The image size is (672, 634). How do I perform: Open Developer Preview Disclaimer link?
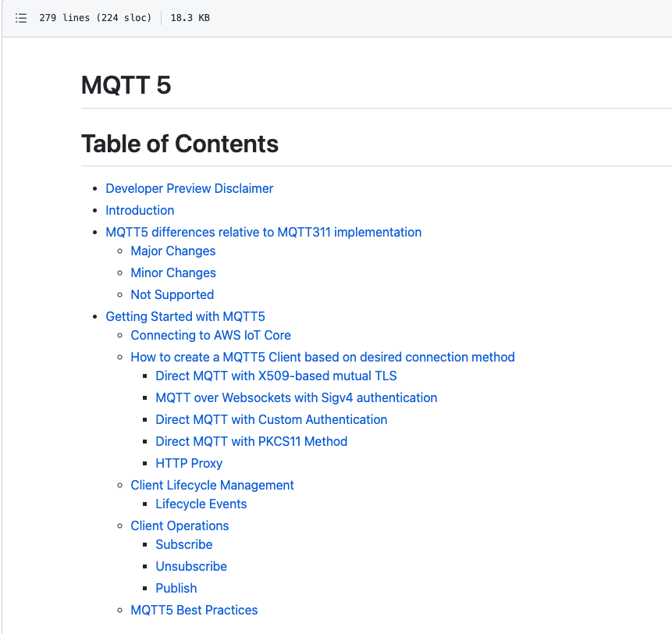pos(189,189)
